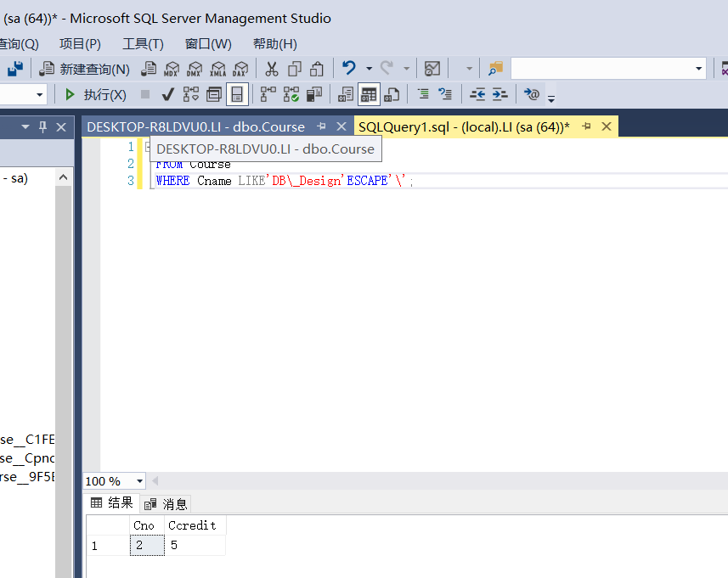This screenshot has width=728, height=578.
Task: Click Specify Values for Template Parameters icon
Action: click(531, 94)
